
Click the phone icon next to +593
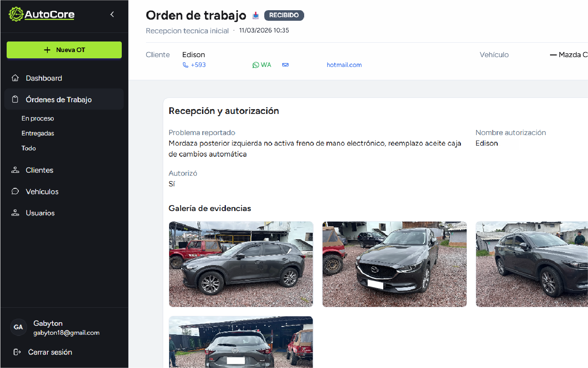(186, 65)
